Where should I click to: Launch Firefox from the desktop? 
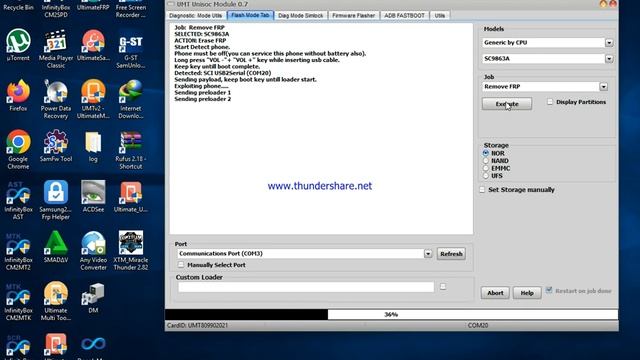18,95
